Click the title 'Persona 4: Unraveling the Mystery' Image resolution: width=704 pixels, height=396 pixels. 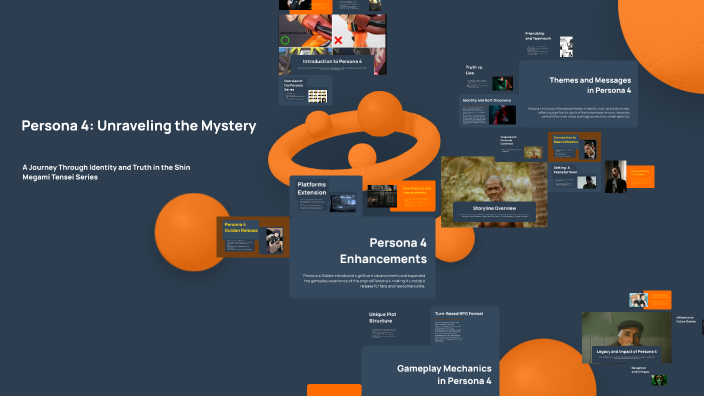coord(139,126)
